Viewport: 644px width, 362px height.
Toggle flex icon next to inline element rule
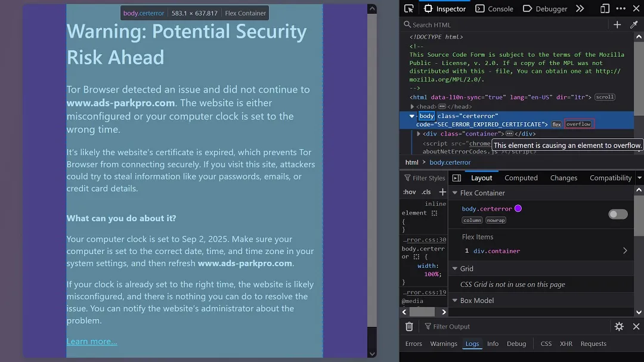click(434, 213)
